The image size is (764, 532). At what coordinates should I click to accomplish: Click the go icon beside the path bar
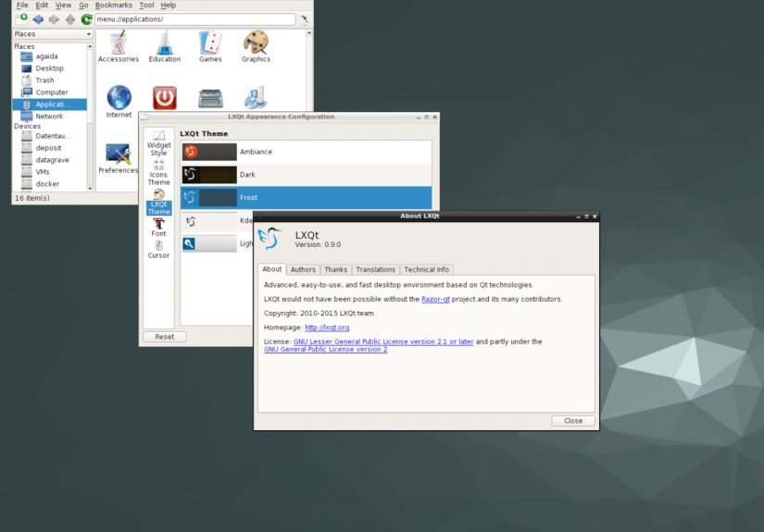[304, 19]
